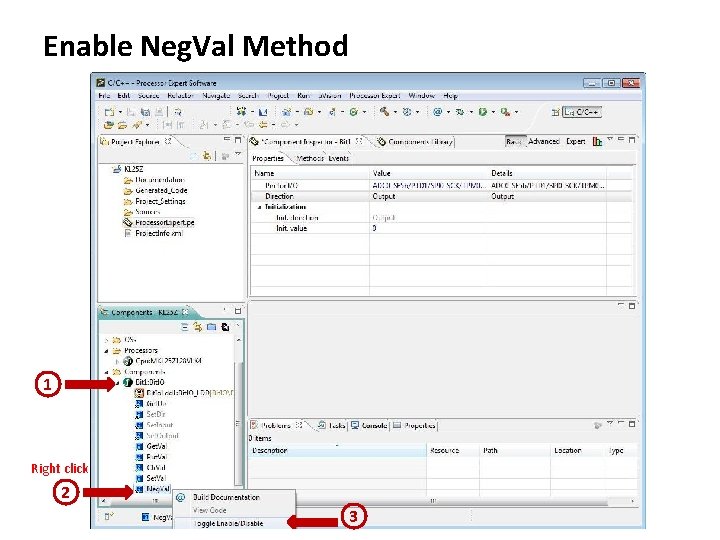Select the SetVal method
Screen dimensions: 720x540
coord(156,478)
